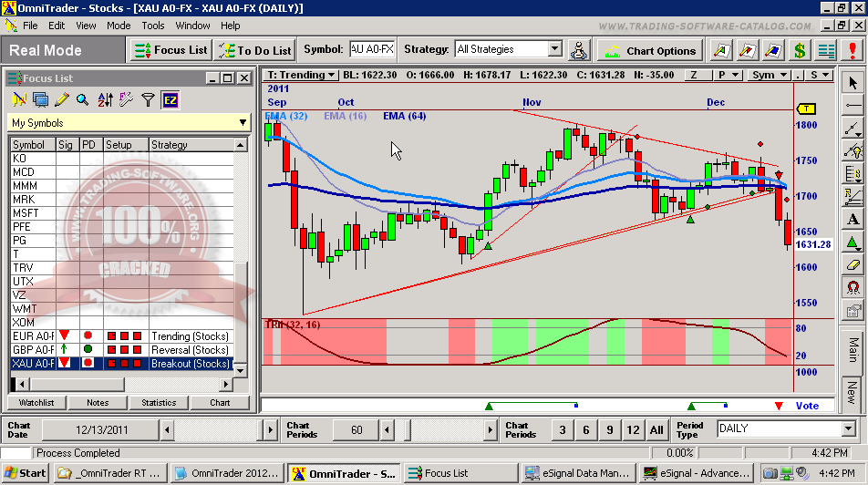Switch to the Statistics tab
Viewport: 868px width, 485px height.
pos(159,402)
